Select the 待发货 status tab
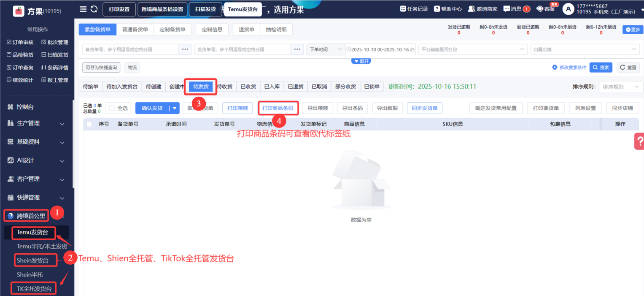644x296 pixels. pos(201,87)
